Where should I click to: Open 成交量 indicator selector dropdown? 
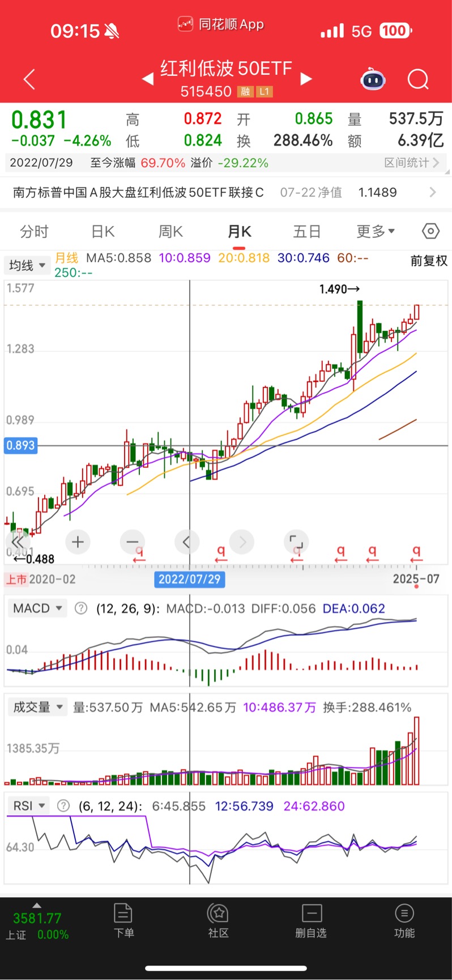[36, 707]
